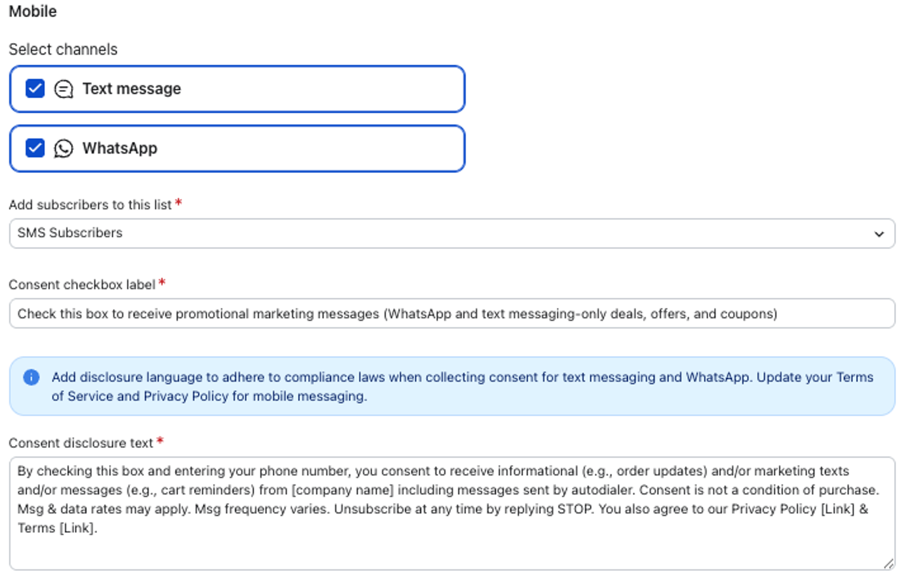This screenshot has width=908, height=588.
Task: Click into the Consent disclosure text area
Action: (452, 513)
